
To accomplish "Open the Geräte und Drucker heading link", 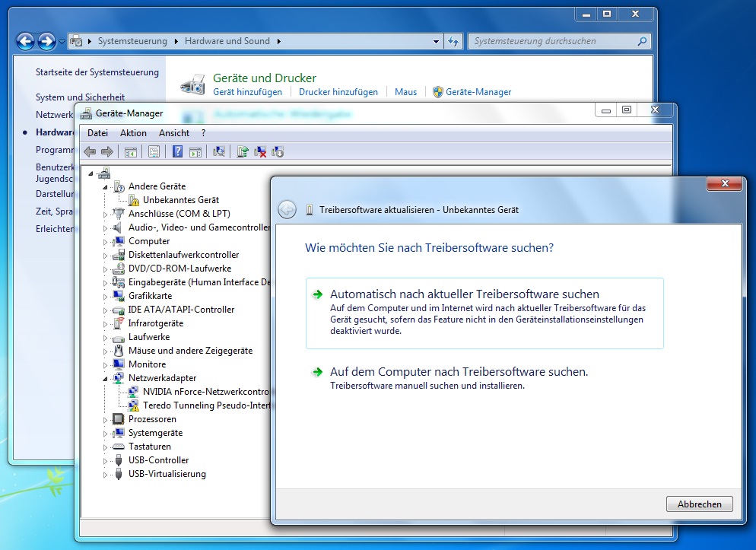I will (x=265, y=78).
